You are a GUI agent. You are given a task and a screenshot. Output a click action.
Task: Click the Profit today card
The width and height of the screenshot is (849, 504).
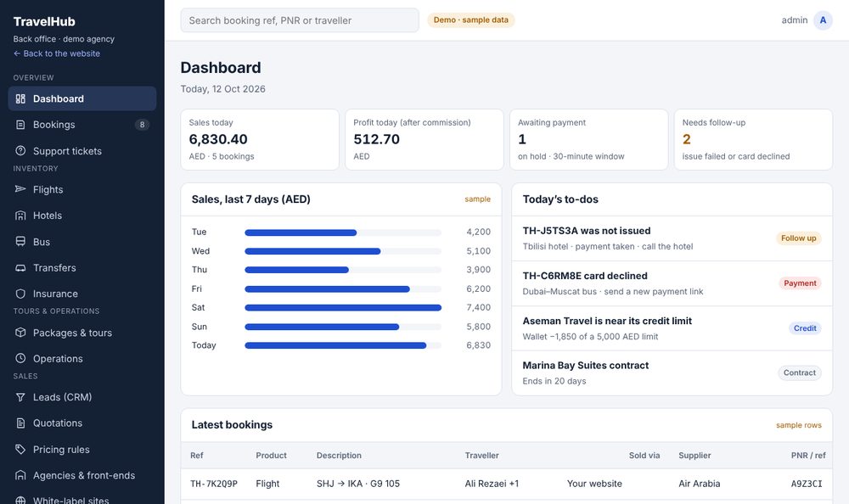[424, 140]
